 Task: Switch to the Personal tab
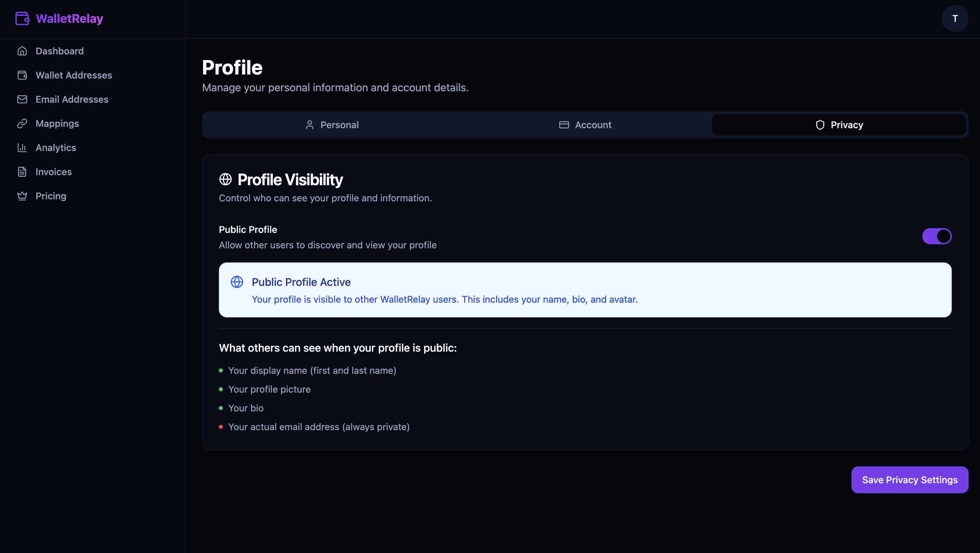[332, 125]
